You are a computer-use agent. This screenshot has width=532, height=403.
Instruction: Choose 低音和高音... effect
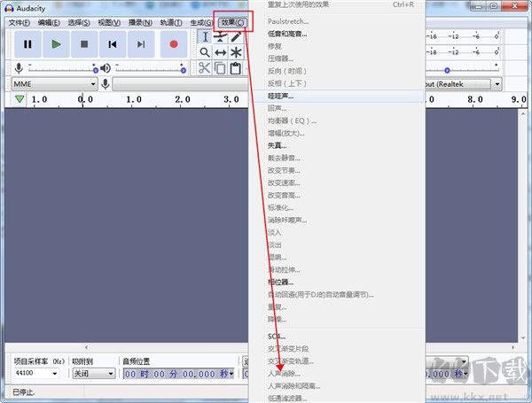point(337,34)
